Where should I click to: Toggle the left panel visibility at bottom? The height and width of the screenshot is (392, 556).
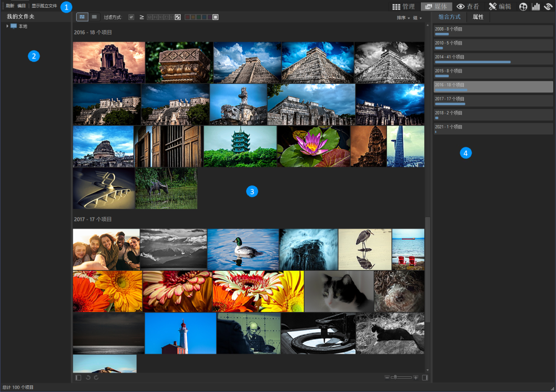(78, 378)
